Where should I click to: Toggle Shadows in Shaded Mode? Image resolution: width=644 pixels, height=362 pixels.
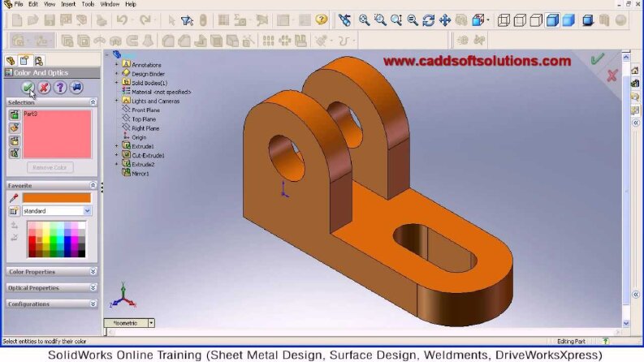point(588,19)
